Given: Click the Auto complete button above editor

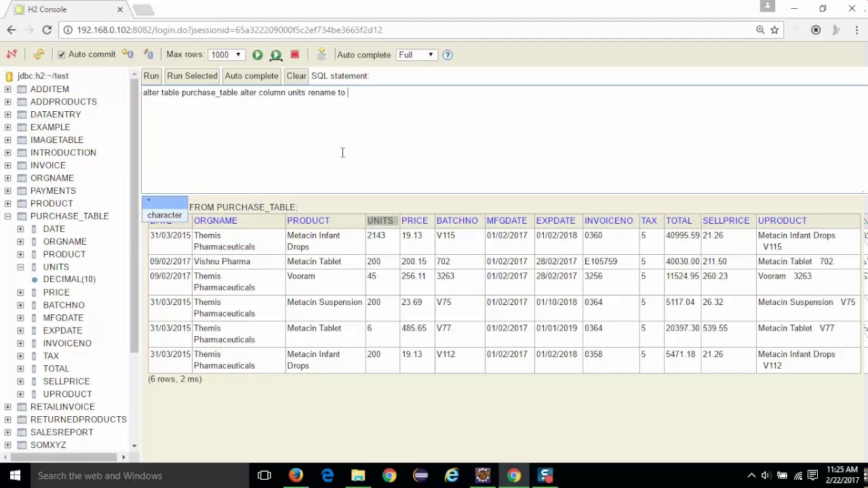Looking at the screenshot, I should [x=252, y=76].
